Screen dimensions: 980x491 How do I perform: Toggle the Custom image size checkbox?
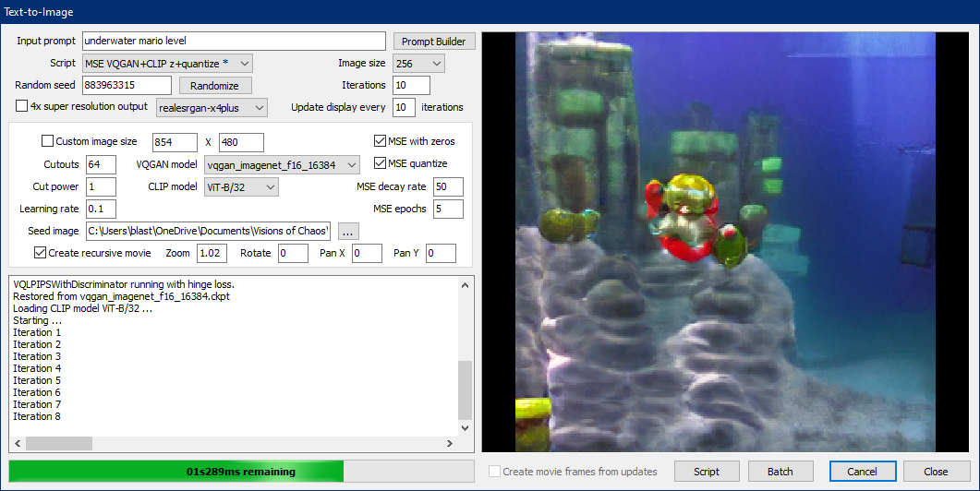click(48, 142)
